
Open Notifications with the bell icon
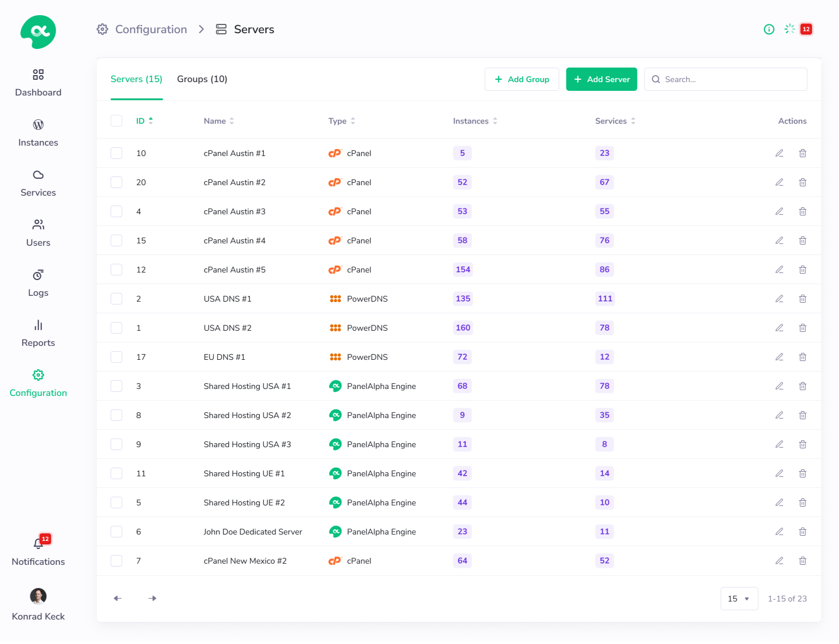point(38,544)
